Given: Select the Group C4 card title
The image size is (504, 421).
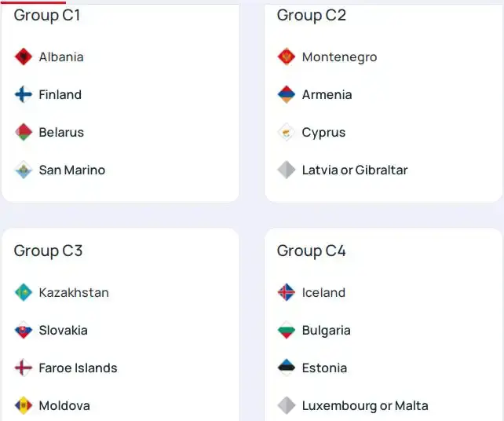Looking at the screenshot, I should 312,251.
